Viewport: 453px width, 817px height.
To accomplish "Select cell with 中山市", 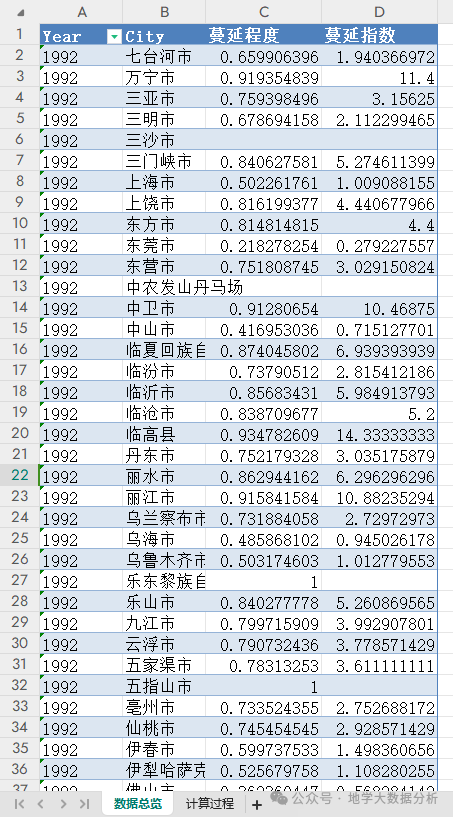I will point(164,330).
